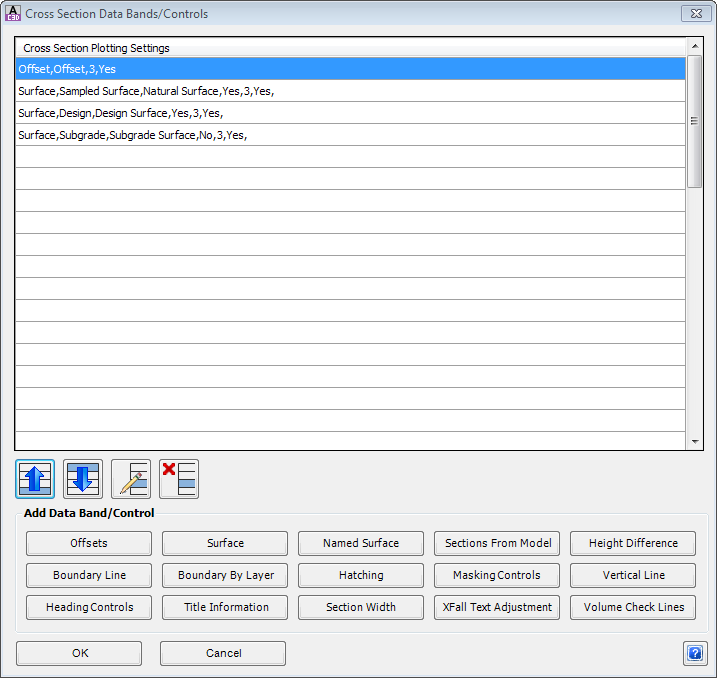The height and width of the screenshot is (678, 717).
Task: Click the Boundary By Layer button
Action: (x=225, y=575)
